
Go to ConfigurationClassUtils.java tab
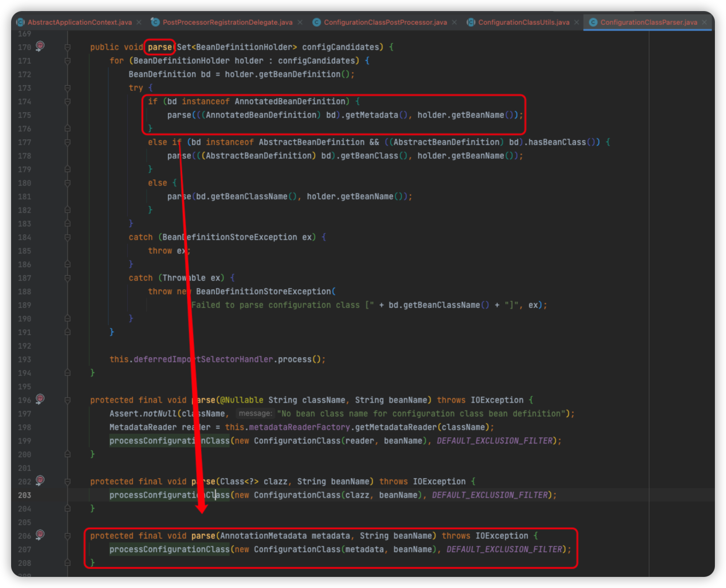click(524, 22)
